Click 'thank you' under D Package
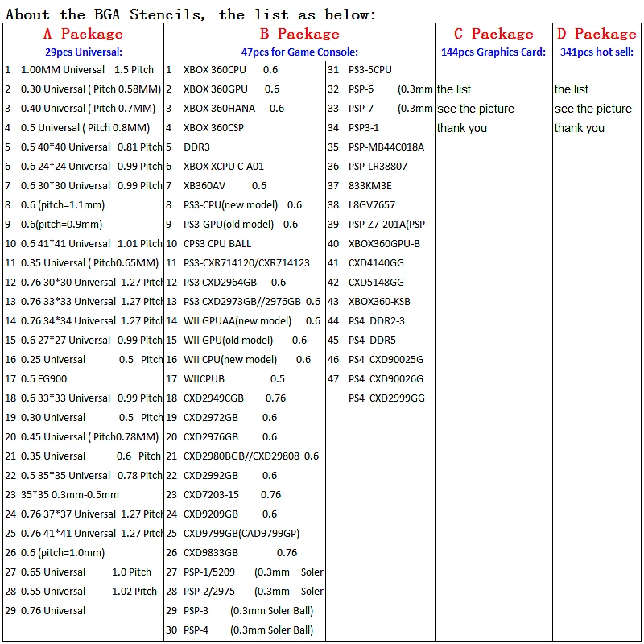 pyautogui.click(x=579, y=128)
